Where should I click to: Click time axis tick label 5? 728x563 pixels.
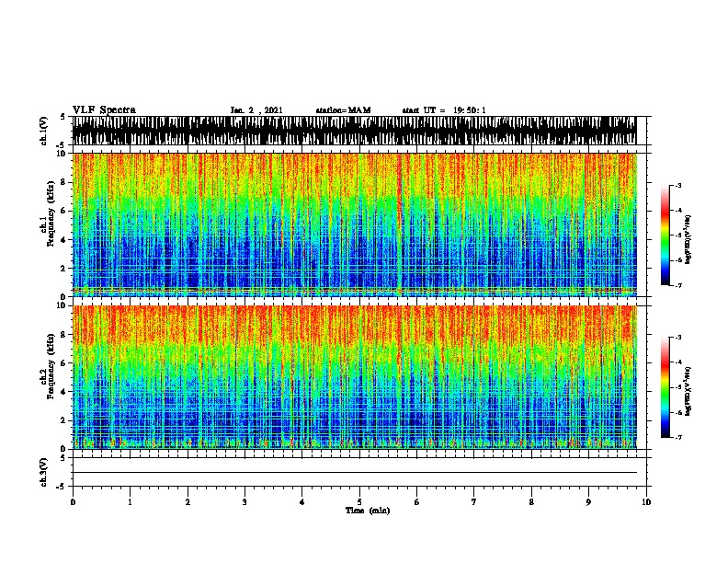[x=359, y=502]
